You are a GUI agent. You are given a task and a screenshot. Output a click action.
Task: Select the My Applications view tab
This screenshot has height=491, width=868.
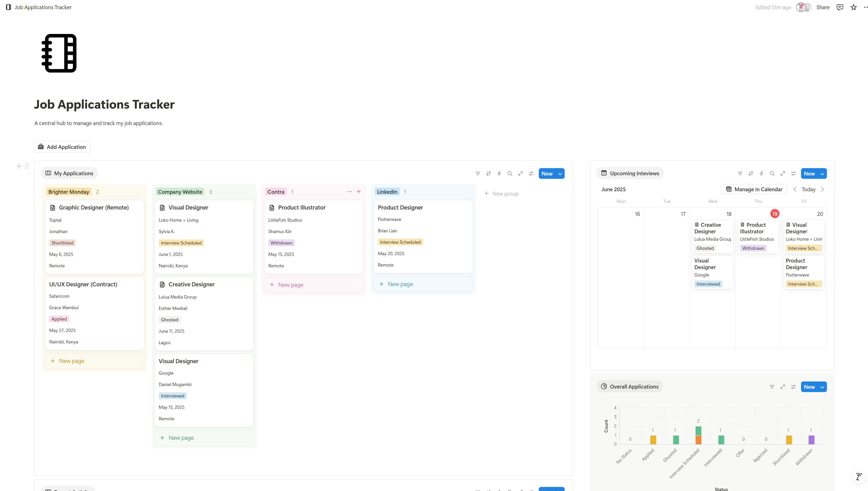click(x=70, y=173)
